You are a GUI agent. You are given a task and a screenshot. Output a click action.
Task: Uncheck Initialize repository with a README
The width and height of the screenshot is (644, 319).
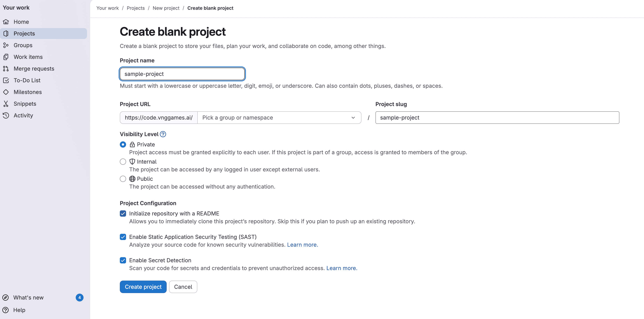[123, 213]
